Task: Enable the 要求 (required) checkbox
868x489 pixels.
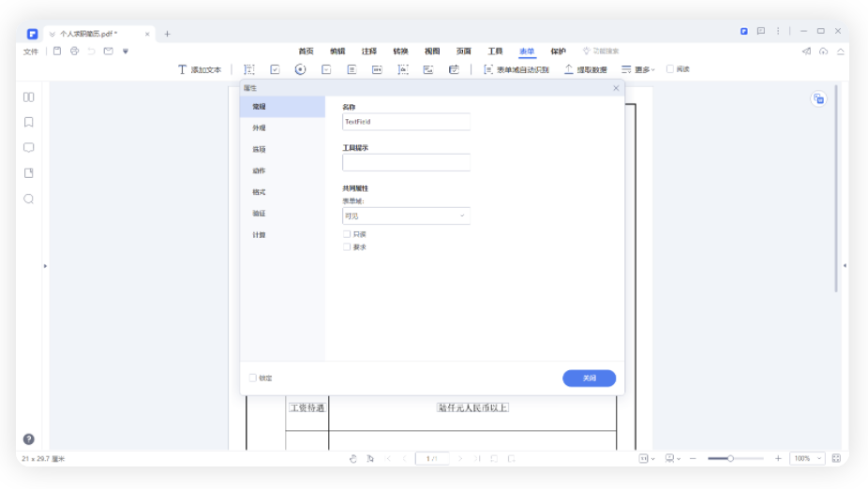Action: [347, 247]
